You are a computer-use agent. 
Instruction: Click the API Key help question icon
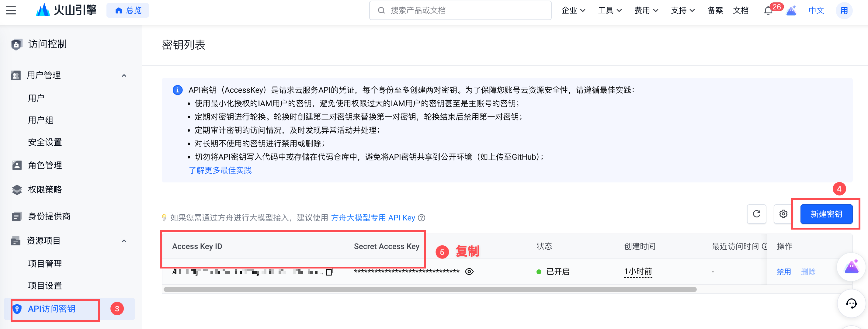click(422, 218)
